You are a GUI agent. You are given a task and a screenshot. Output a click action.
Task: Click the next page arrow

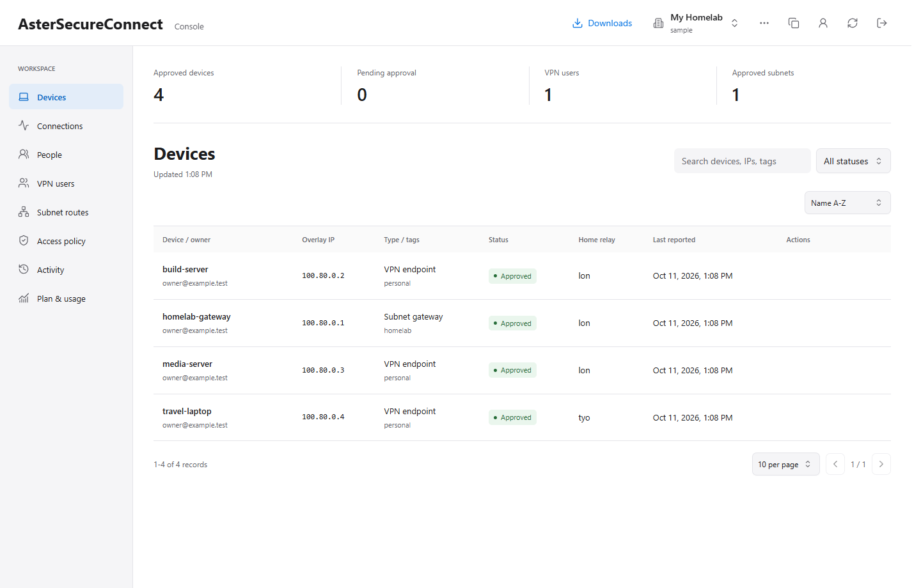click(x=881, y=464)
